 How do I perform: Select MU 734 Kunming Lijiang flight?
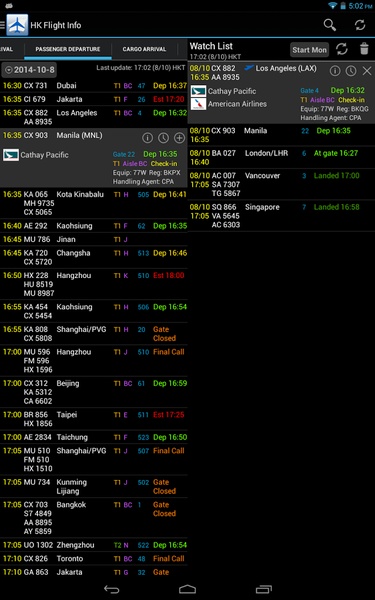[x=94, y=487]
